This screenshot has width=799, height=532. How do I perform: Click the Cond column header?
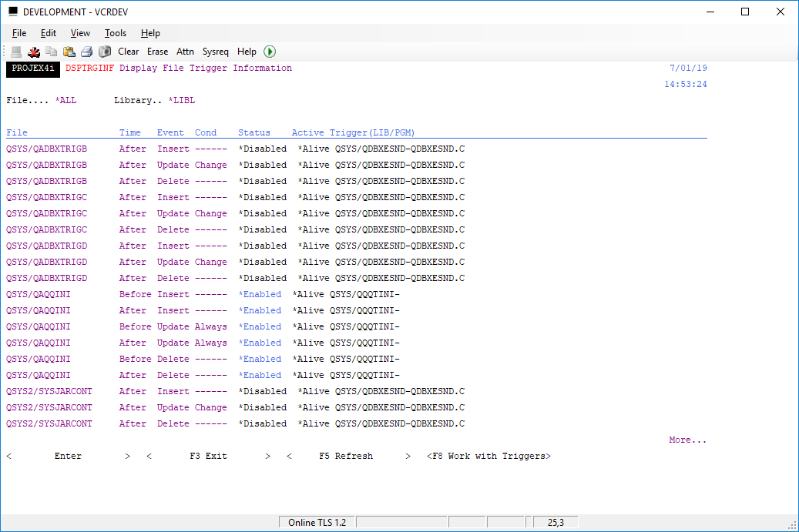click(206, 133)
